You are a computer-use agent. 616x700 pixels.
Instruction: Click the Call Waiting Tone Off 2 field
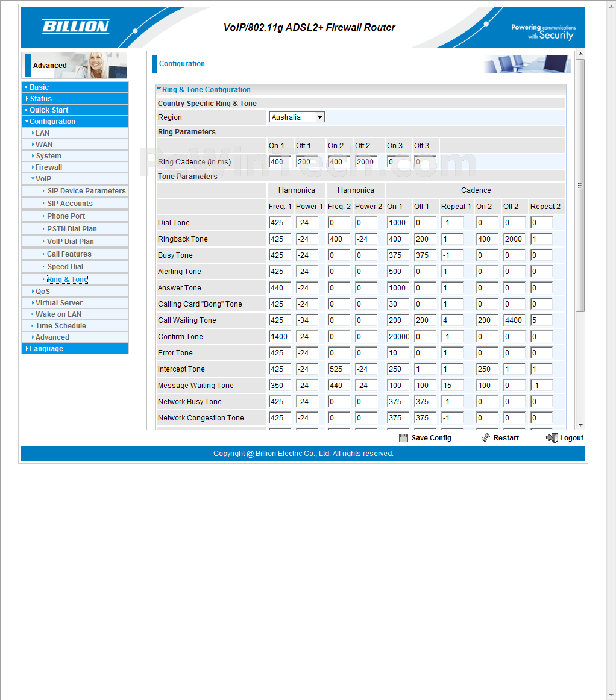click(x=514, y=320)
